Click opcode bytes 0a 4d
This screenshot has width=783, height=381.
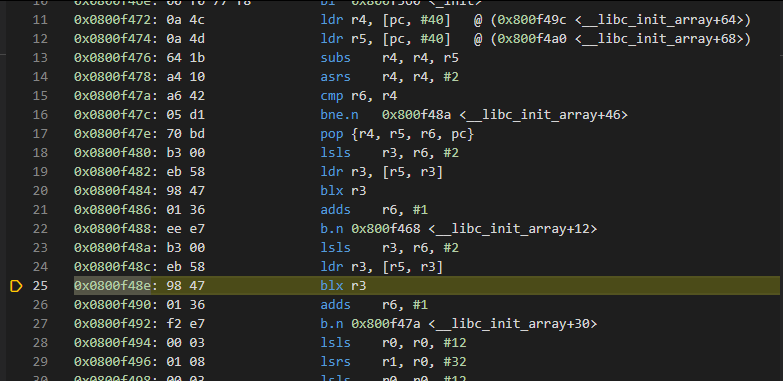tap(186, 39)
